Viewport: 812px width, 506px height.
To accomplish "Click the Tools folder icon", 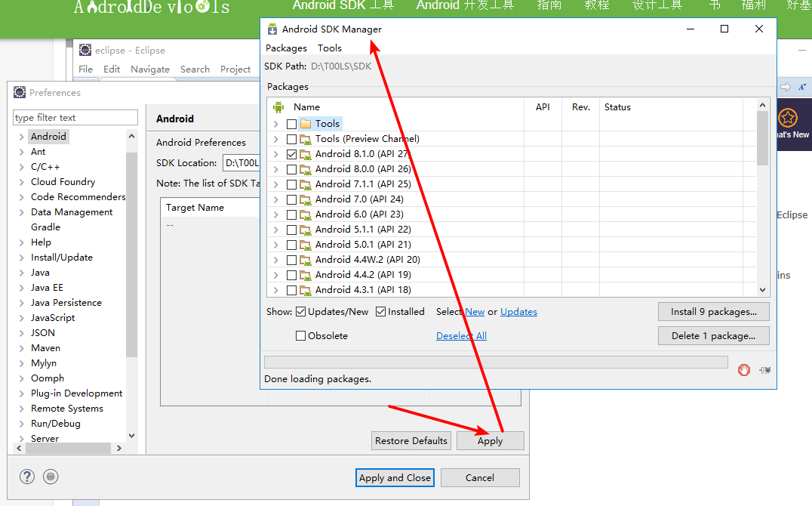I will click(x=306, y=124).
